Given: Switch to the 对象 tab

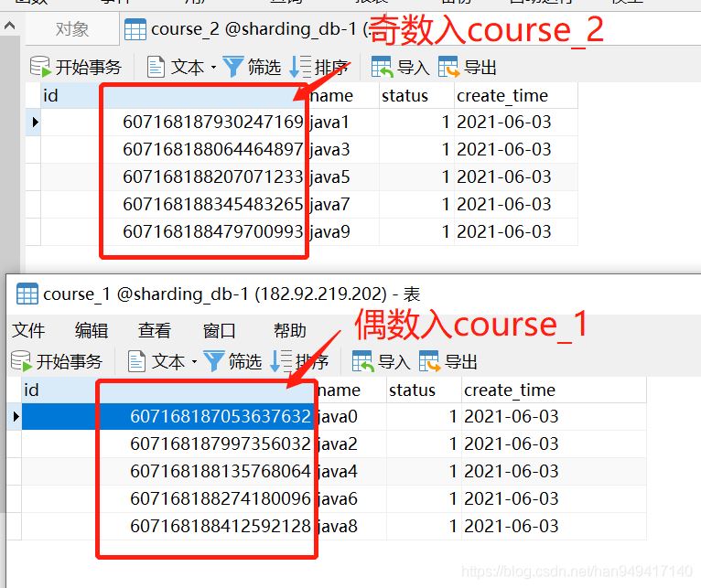Looking at the screenshot, I should coord(72,29).
